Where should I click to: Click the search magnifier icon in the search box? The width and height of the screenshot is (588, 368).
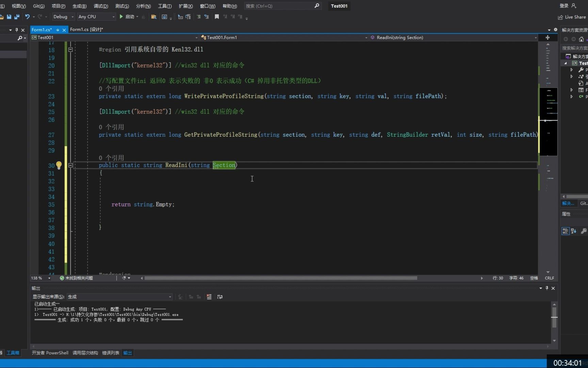(x=317, y=6)
